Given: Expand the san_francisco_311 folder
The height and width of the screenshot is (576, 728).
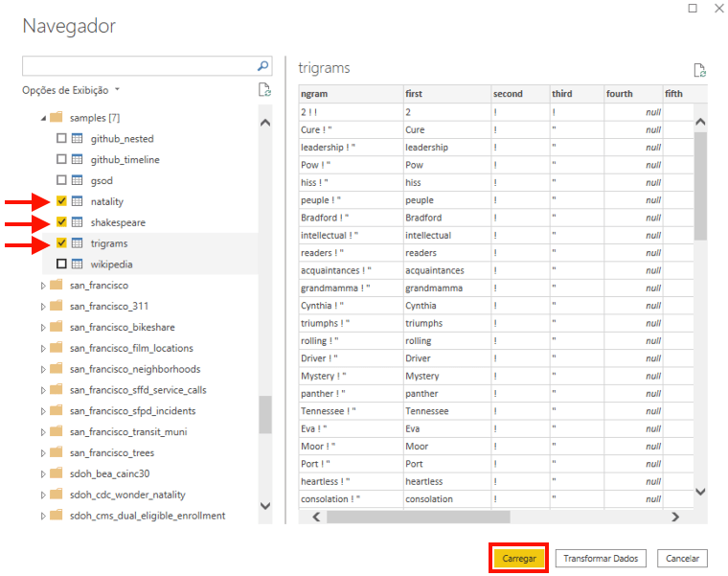Looking at the screenshot, I should [x=42, y=307].
